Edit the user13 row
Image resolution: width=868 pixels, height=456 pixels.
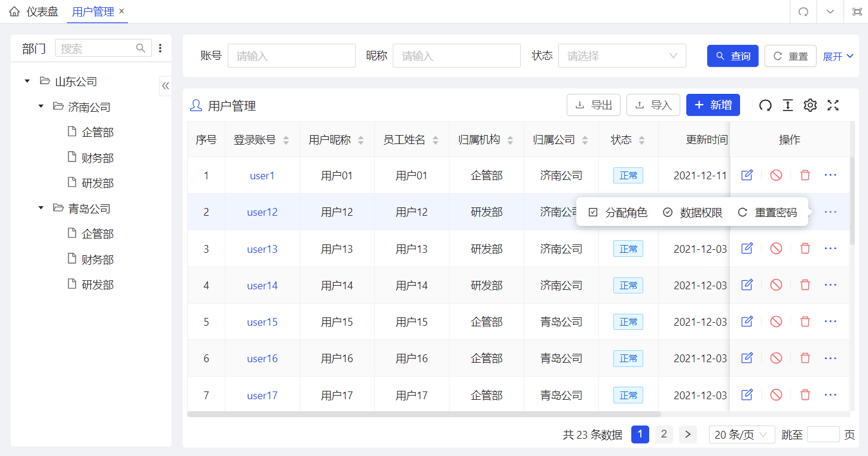(x=747, y=248)
